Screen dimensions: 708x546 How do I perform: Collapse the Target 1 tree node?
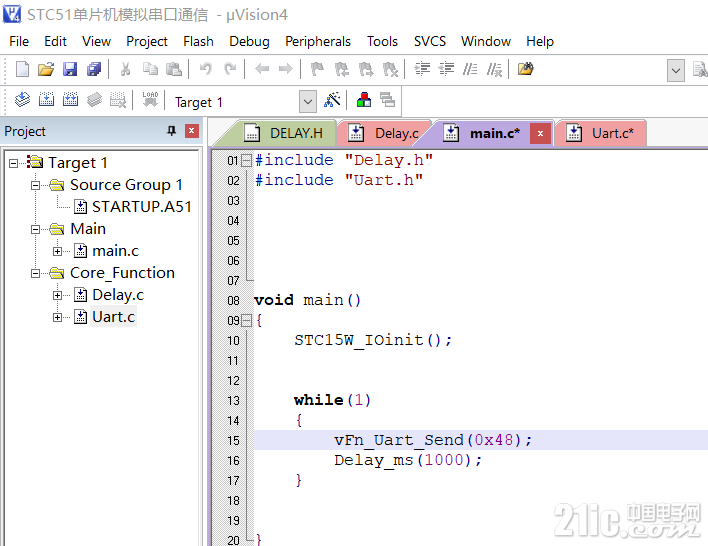14,163
